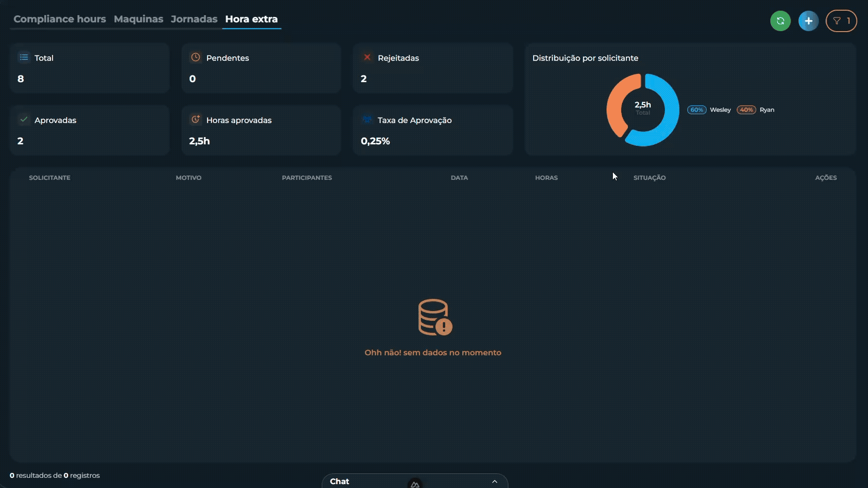Select the Pendentes value 0
The width and height of the screenshot is (868, 488).
pyautogui.click(x=192, y=79)
